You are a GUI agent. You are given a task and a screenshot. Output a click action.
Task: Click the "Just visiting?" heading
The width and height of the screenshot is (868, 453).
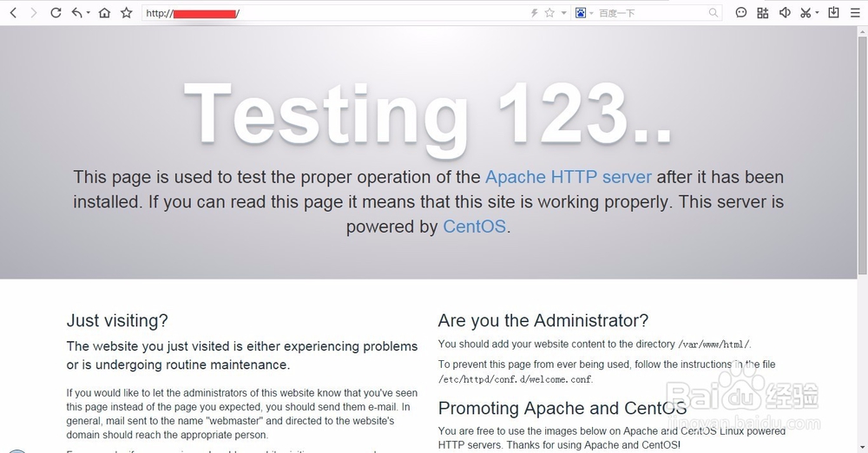[117, 320]
